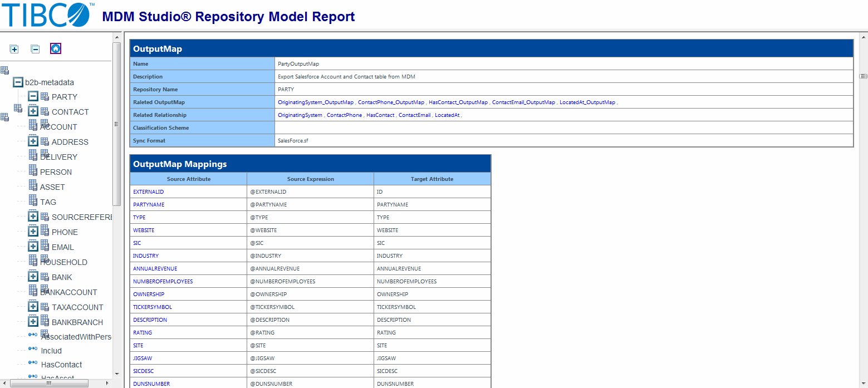Select DELIVERY repository in the tree
The width and height of the screenshot is (868, 388).
tap(58, 157)
